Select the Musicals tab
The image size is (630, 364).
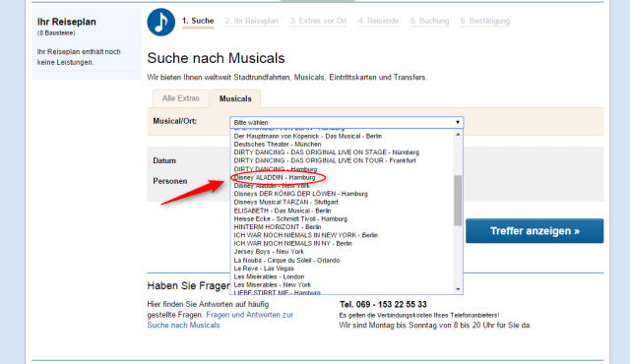[235, 98]
